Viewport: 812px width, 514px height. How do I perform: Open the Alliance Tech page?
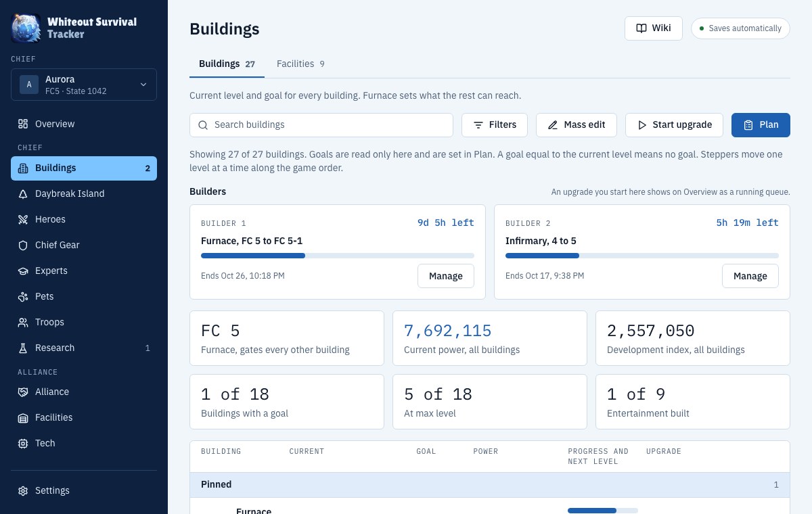84,444
